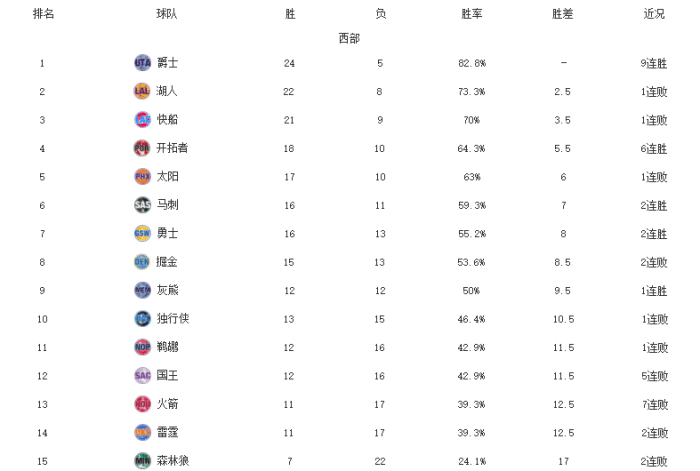The image size is (700, 471).
Task: Click the 排名 column header
Action: (43, 14)
